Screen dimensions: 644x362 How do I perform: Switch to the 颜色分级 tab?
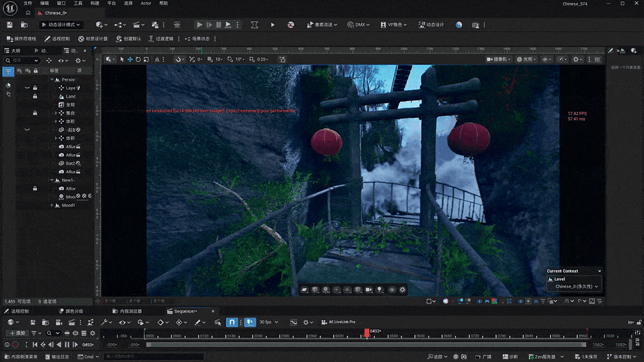[x=71, y=312]
